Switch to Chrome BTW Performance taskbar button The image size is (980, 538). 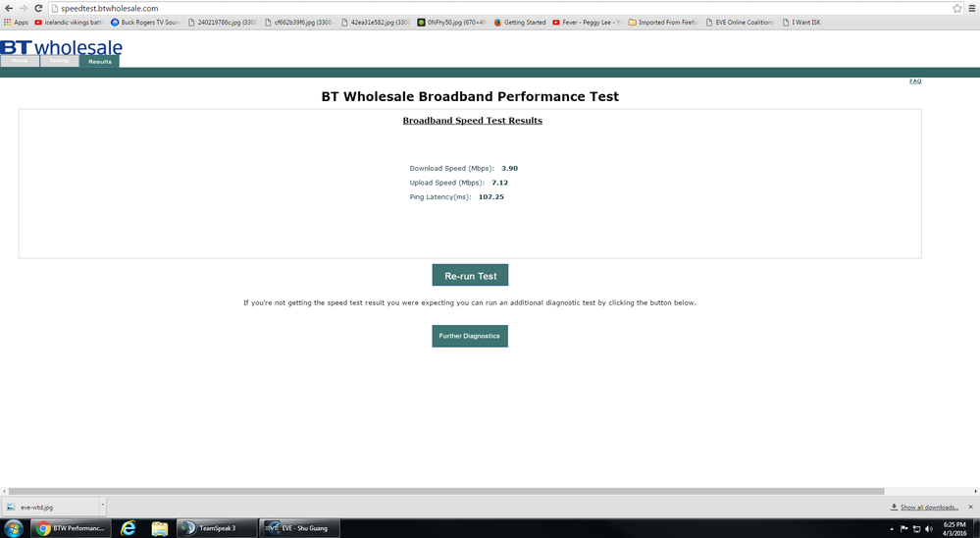tap(71, 528)
